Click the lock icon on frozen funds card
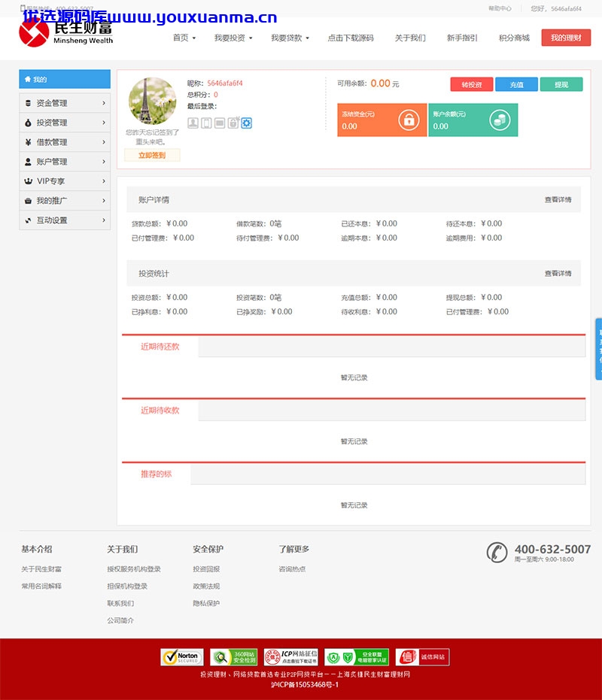The image size is (602, 700). pyautogui.click(x=409, y=120)
